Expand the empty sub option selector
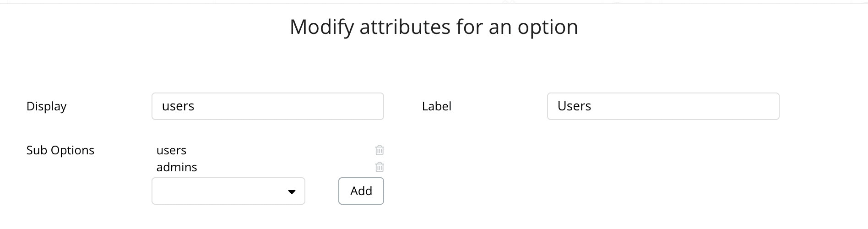The image size is (868, 229). coord(228,191)
